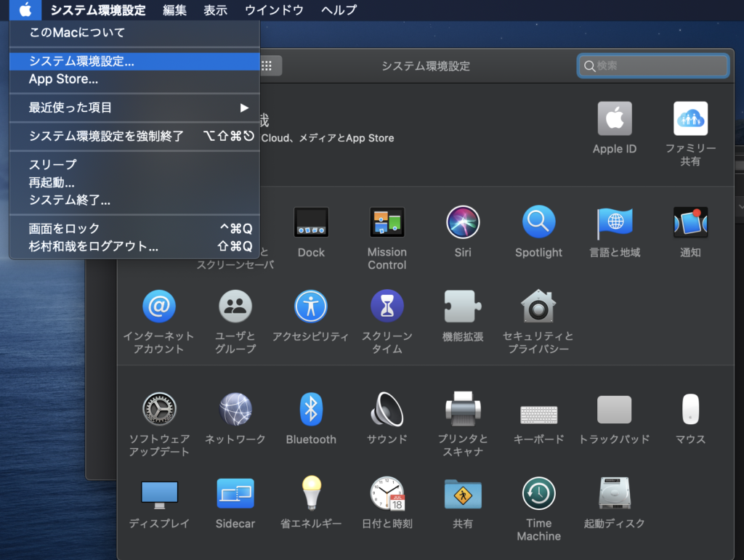Choose 杉村和哉をログアウト... menu item
The image size is (744, 560).
pyautogui.click(x=134, y=246)
